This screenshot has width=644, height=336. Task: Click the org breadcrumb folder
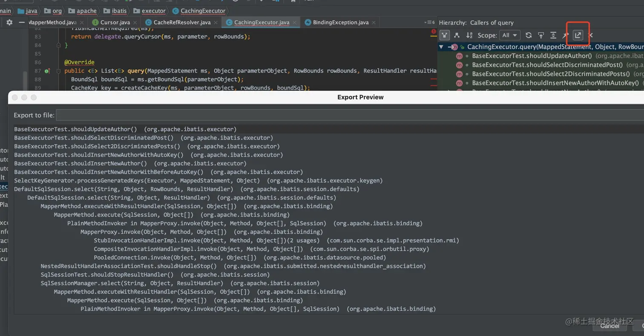pos(52,11)
